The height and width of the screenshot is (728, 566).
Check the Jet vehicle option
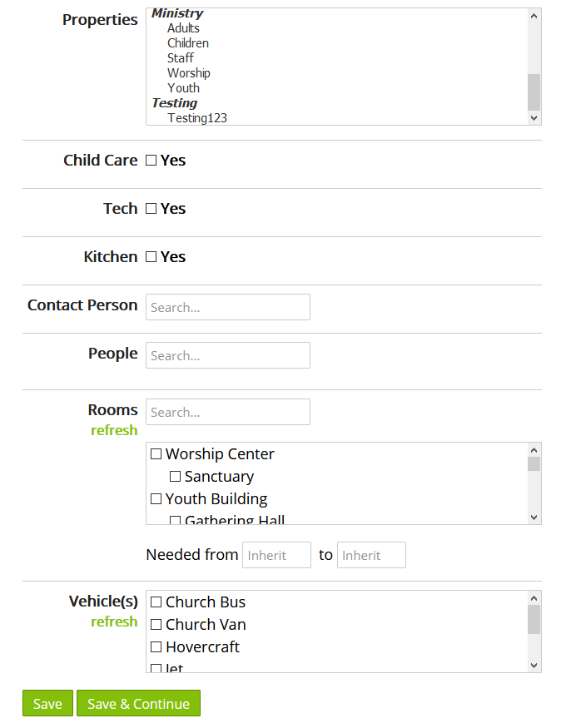(155, 668)
